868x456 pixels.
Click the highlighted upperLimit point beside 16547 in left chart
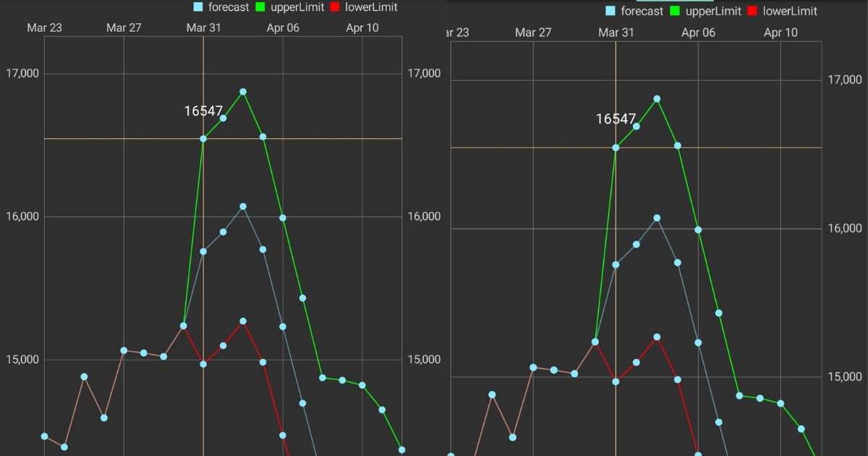click(x=203, y=138)
